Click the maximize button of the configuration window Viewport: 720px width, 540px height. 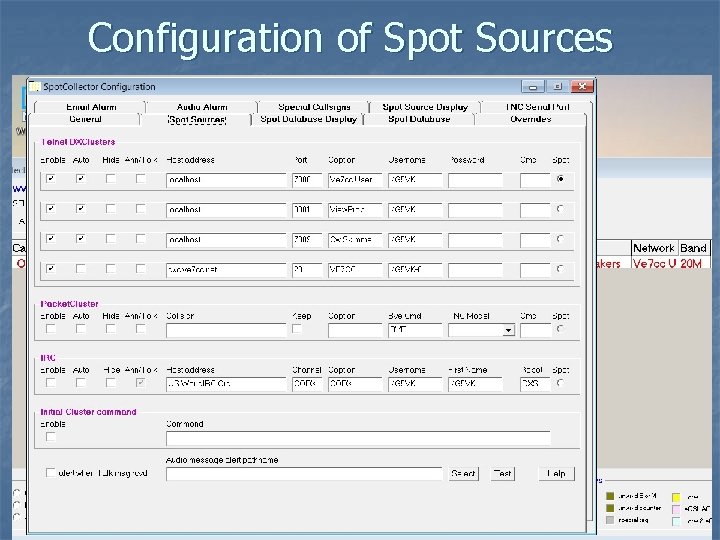pos(557,86)
